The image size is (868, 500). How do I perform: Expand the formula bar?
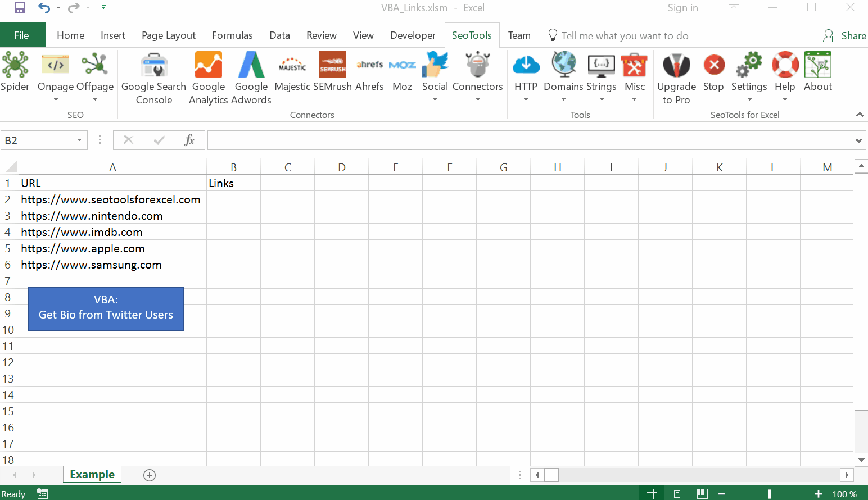[858, 140]
